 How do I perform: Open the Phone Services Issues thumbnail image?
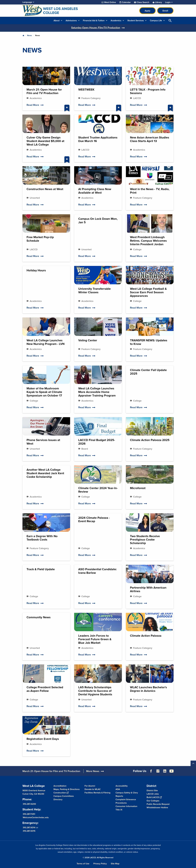(x=46, y=426)
